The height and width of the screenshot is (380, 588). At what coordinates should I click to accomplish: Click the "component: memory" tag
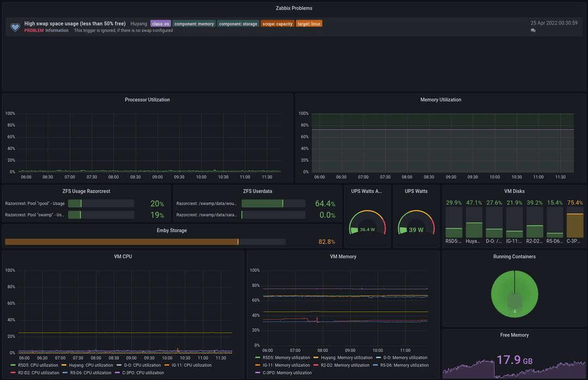[x=194, y=24]
